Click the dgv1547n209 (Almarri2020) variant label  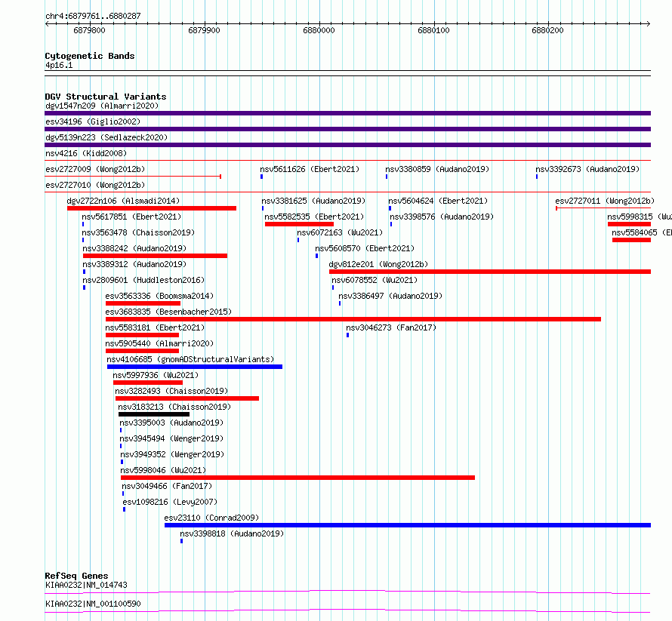pyautogui.click(x=102, y=106)
